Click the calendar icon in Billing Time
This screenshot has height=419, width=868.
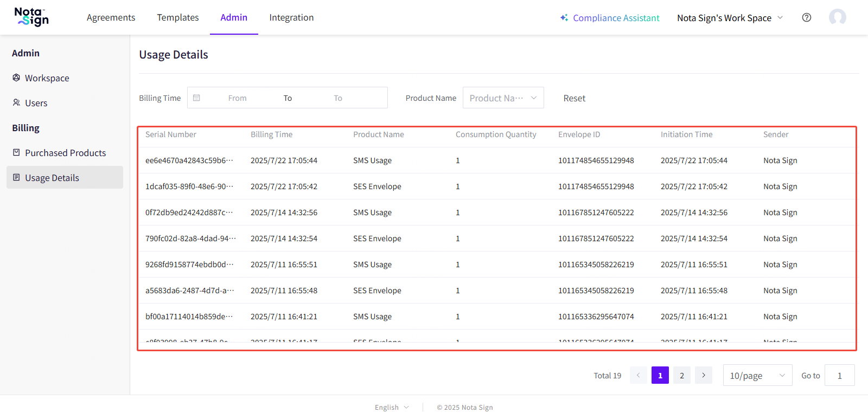click(197, 98)
